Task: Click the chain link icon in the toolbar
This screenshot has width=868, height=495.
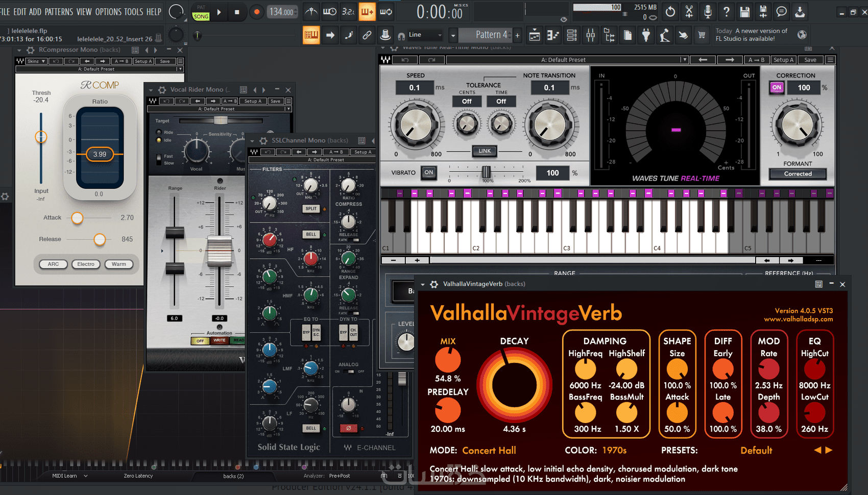Action: (x=367, y=35)
